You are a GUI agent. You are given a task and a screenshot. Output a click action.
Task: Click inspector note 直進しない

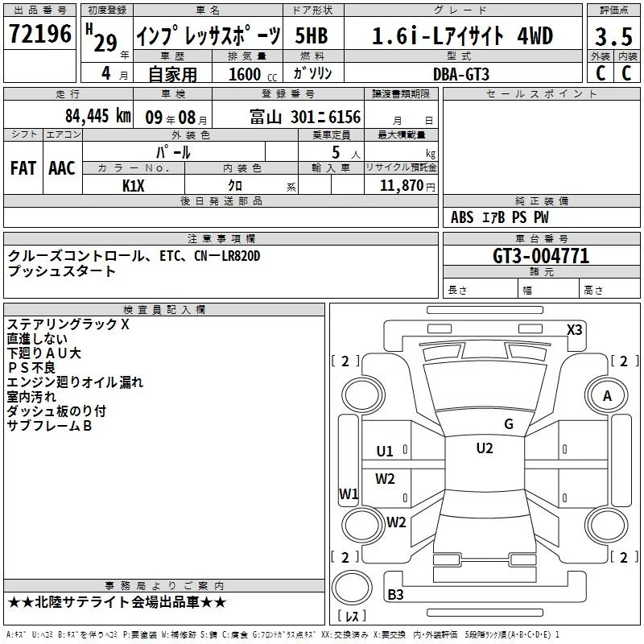click(37, 339)
